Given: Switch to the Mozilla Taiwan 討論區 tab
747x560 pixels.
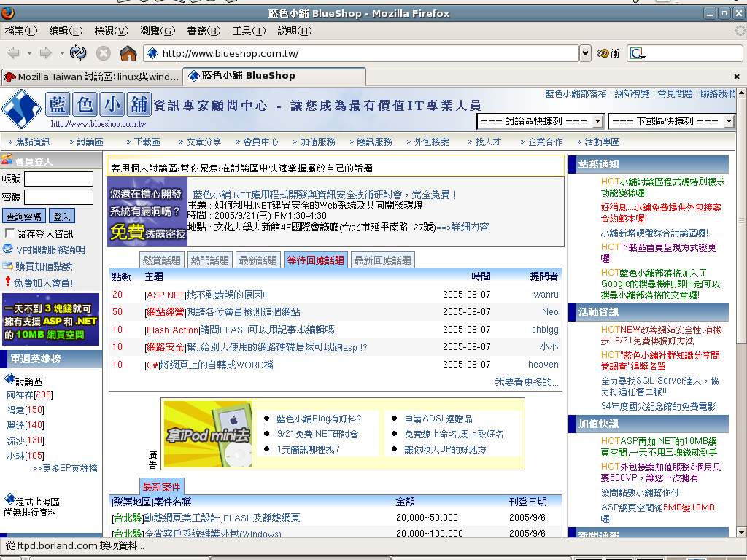Looking at the screenshot, I should click(91, 77).
